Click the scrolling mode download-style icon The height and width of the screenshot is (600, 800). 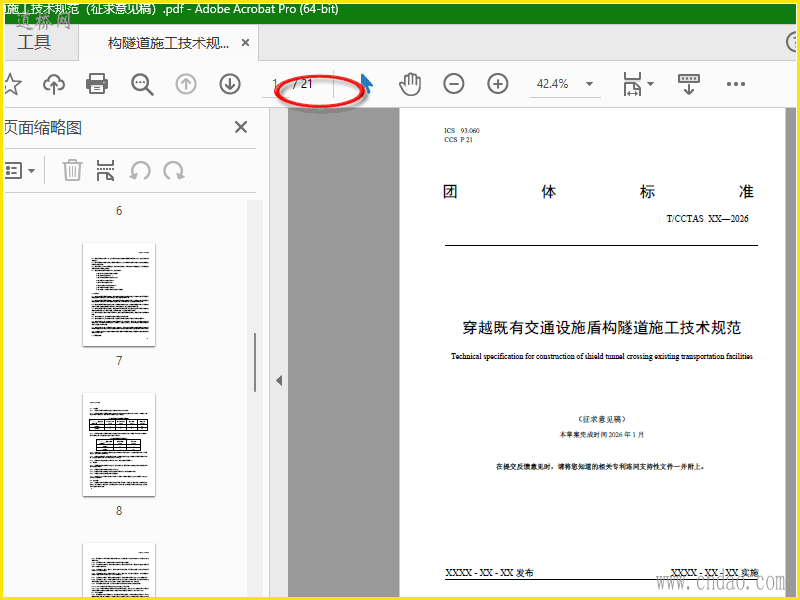689,84
